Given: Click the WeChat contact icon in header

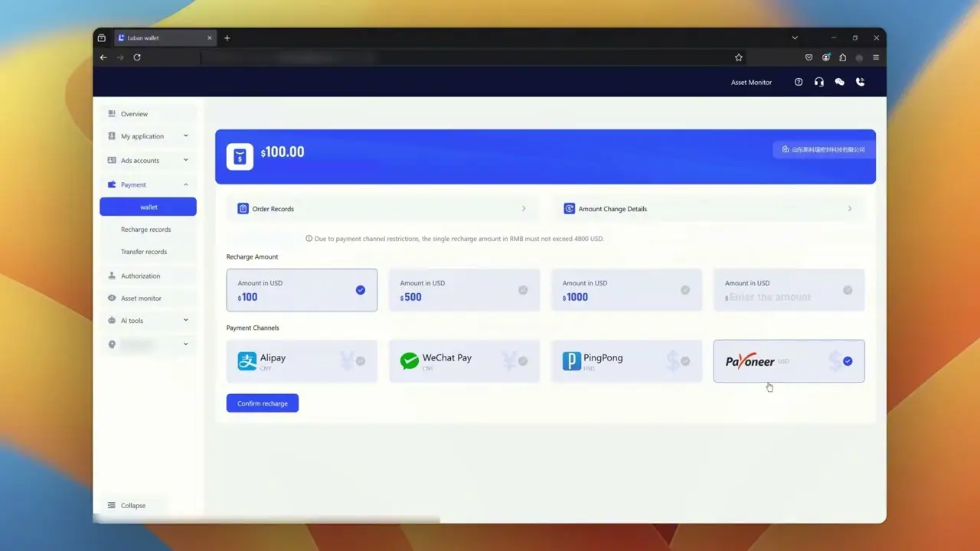Looking at the screenshot, I should click(840, 82).
